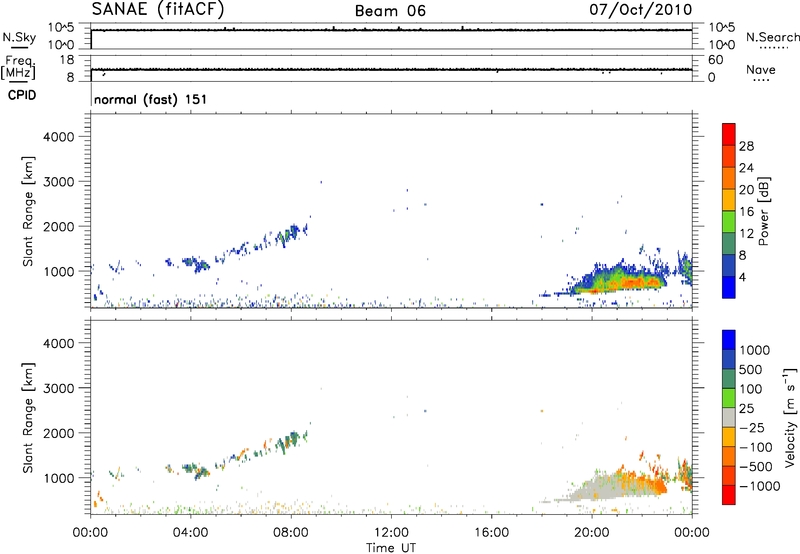Click the 'Time UT' axis title
This screenshot has height=554, width=800.
[391, 548]
